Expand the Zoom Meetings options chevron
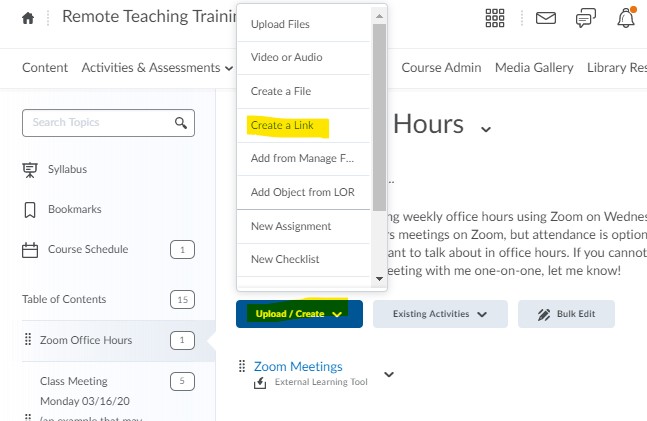 click(389, 375)
